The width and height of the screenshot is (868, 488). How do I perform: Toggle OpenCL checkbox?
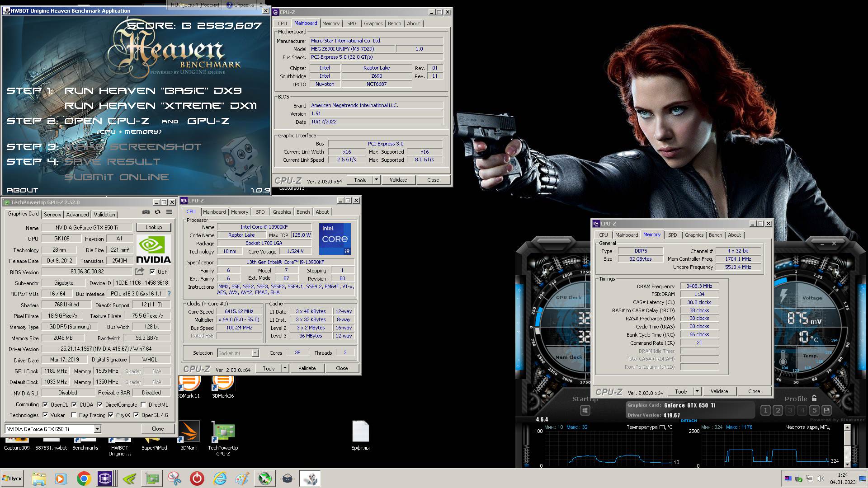point(45,404)
